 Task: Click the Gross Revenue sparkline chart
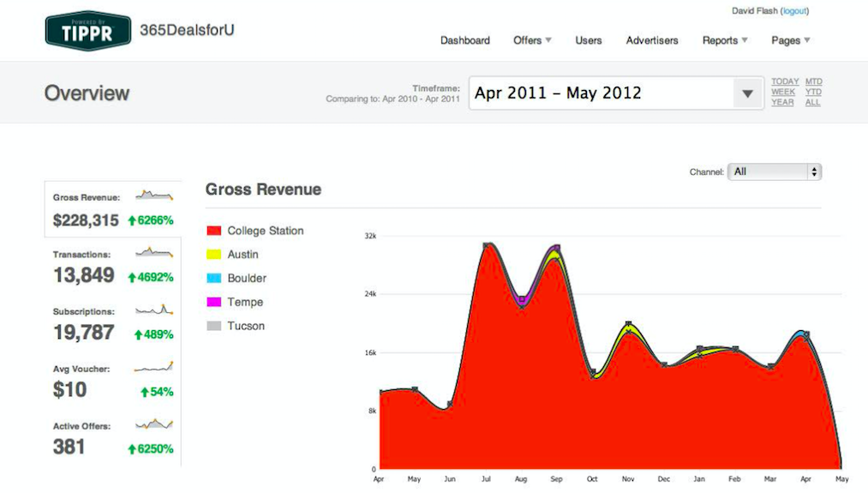click(x=154, y=195)
